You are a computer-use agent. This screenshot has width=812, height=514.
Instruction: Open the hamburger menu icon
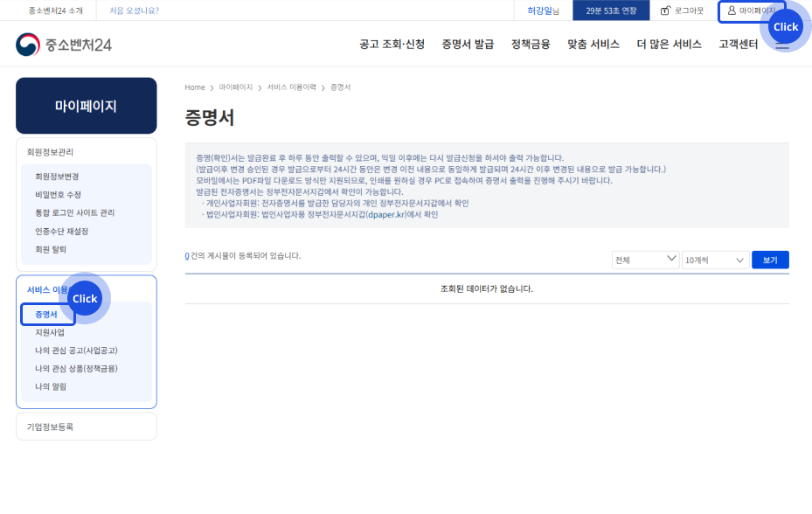[782, 45]
